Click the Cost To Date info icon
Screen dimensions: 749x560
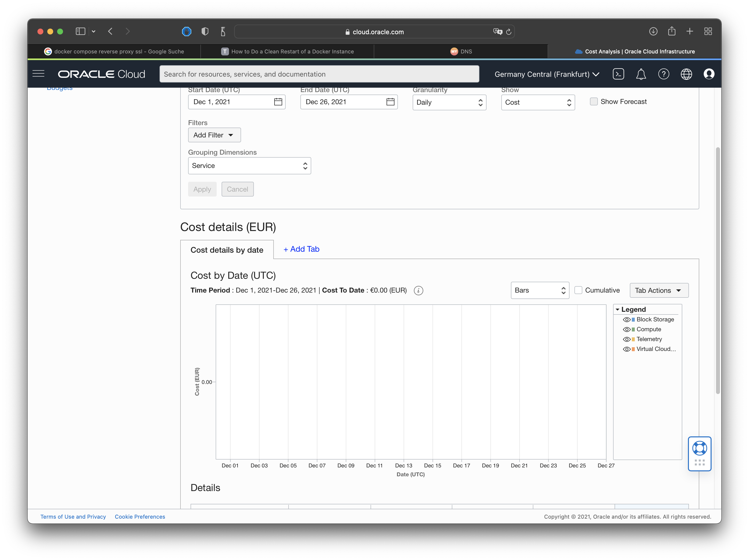pyautogui.click(x=418, y=291)
